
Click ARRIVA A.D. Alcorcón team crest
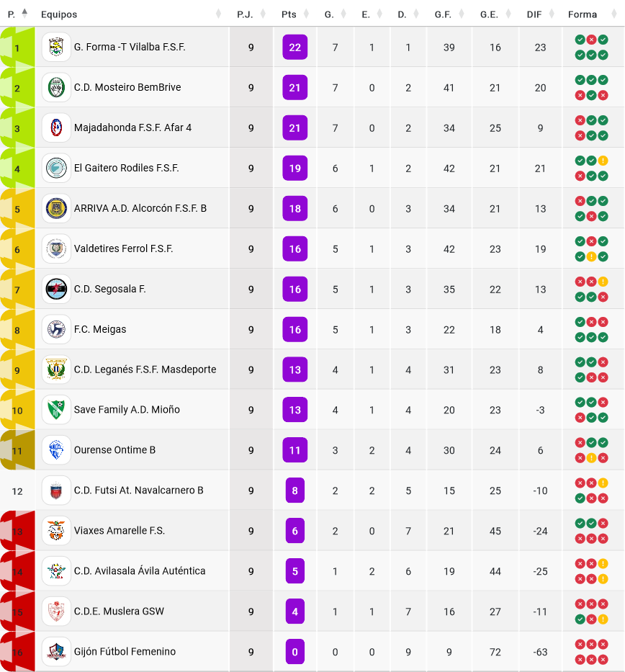click(56, 209)
